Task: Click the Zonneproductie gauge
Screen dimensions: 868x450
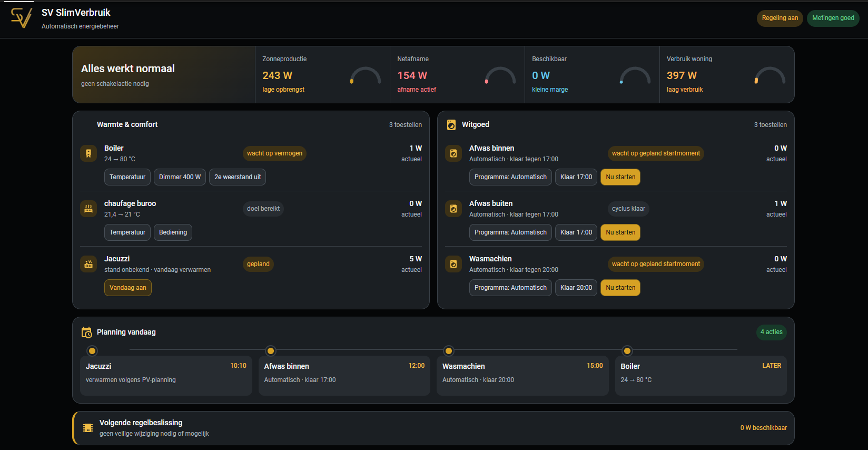Action: pyautogui.click(x=366, y=75)
